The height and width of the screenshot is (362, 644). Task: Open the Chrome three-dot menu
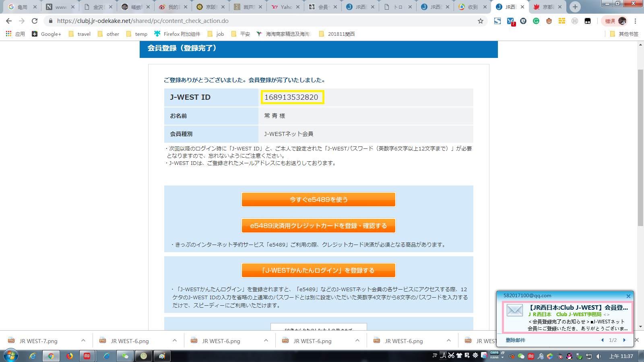click(635, 21)
